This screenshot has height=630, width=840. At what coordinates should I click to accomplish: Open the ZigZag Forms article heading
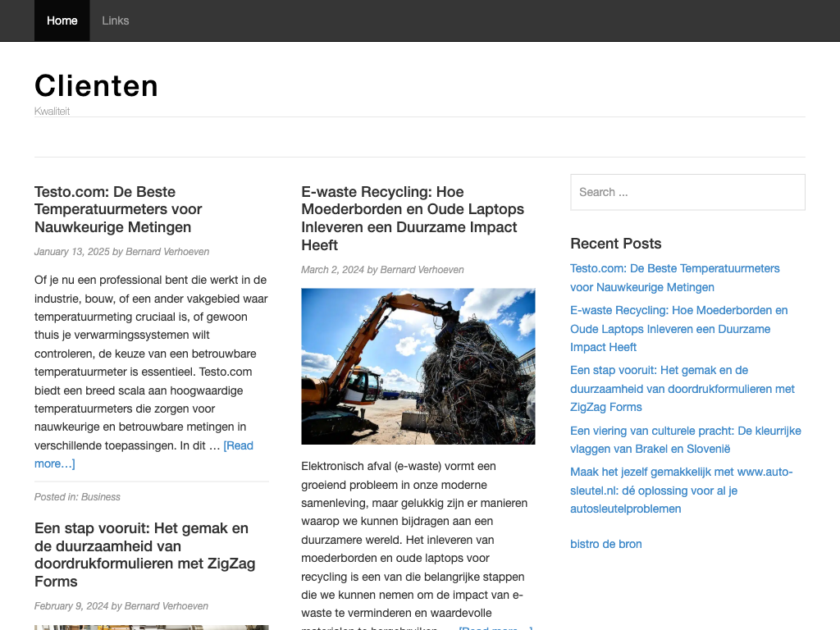click(x=144, y=555)
